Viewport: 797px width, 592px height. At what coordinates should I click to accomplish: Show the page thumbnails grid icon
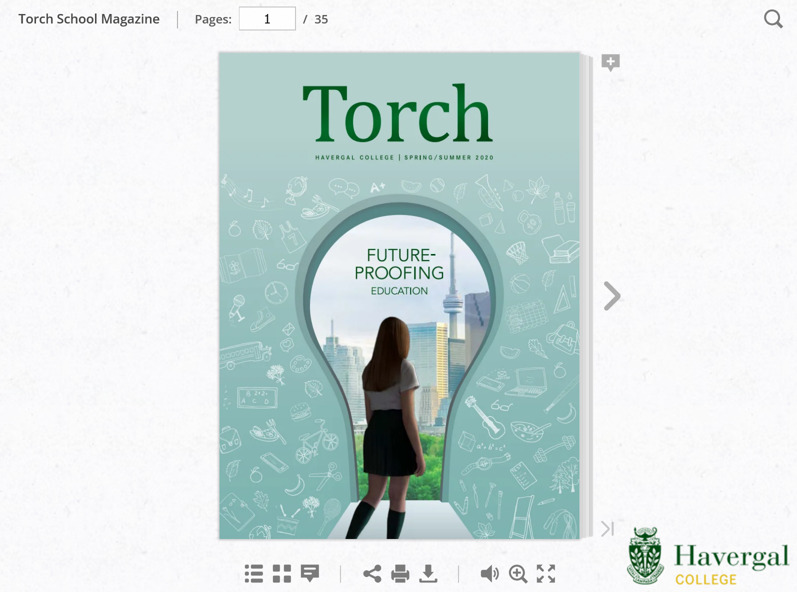coord(282,574)
